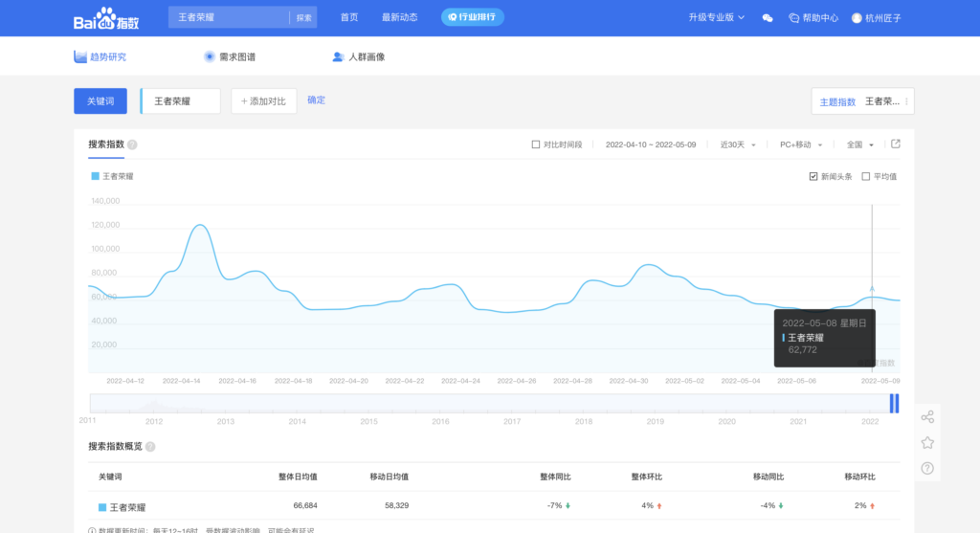980x533 pixels.
Task: Click the 整体日均值 value 66,684
Action: coord(305,505)
